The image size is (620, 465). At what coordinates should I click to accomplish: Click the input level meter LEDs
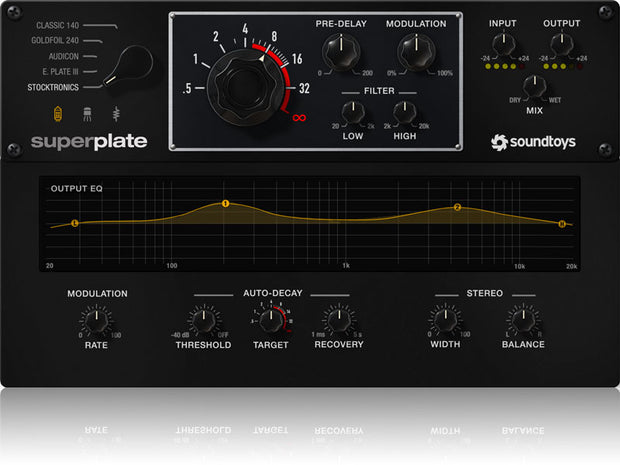505,66
